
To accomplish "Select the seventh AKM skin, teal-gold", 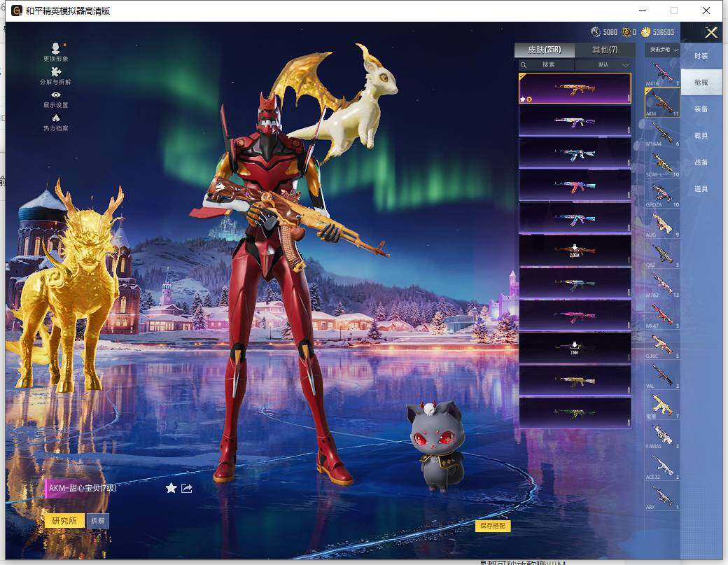I will 575,283.
